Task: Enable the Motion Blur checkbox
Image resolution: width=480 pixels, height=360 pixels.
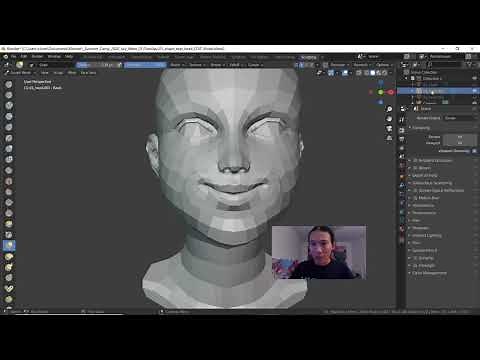Action: coord(415,198)
